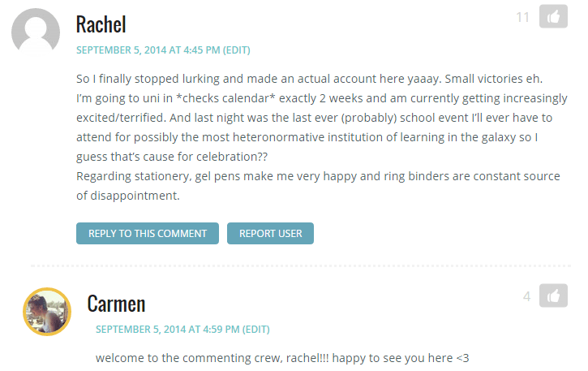This screenshot has height=371, width=588.
Task: Click the thumbs-up icon on Carmen's comment
Action: pyautogui.click(x=552, y=297)
